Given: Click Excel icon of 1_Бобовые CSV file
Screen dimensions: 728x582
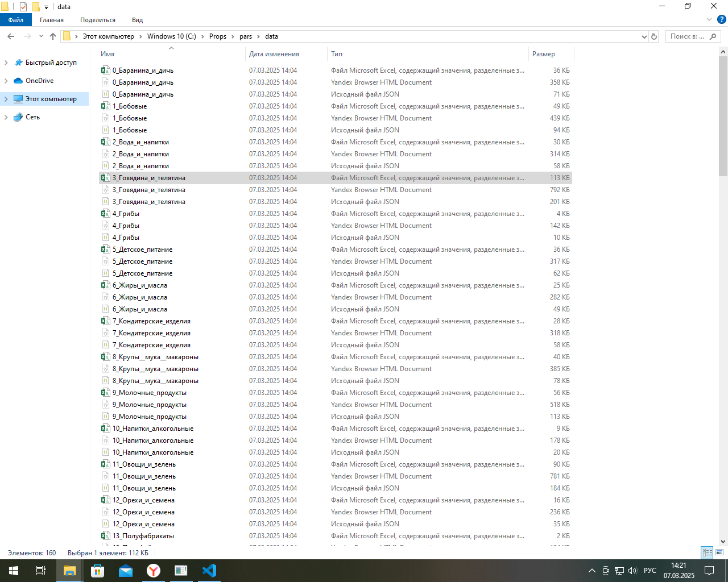Looking at the screenshot, I should (x=105, y=106).
